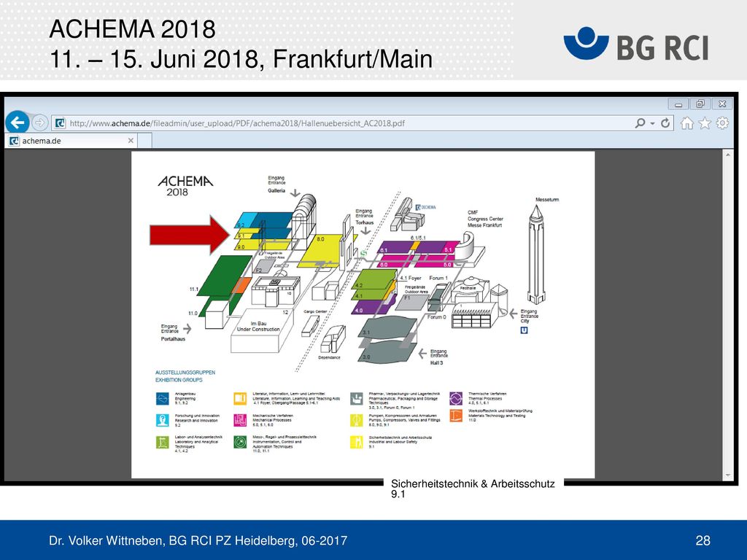The width and height of the screenshot is (747, 560).
Task: Click the 'Hall 3' entrance label
Action: coord(437,363)
